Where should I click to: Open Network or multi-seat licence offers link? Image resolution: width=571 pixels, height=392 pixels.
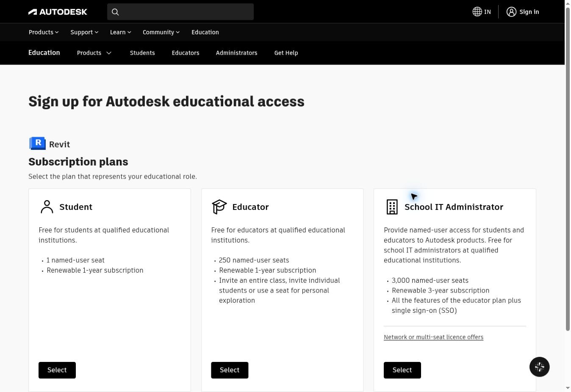433,337
